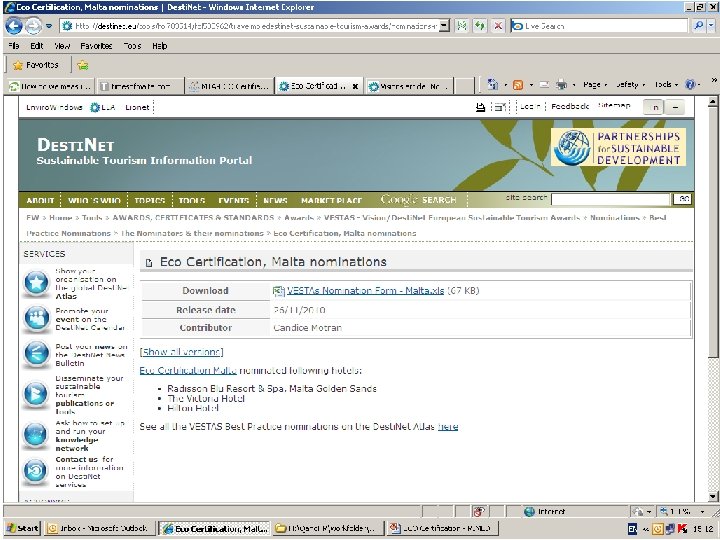Click the knowledge network sidebar icon
This screenshot has width=720, height=540.
[x=35, y=434]
